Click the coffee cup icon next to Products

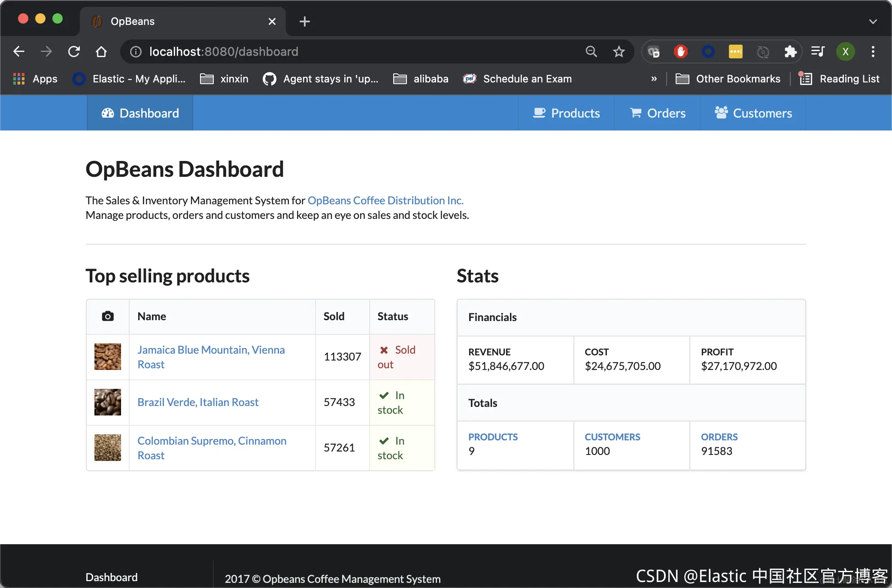[x=539, y=113]
